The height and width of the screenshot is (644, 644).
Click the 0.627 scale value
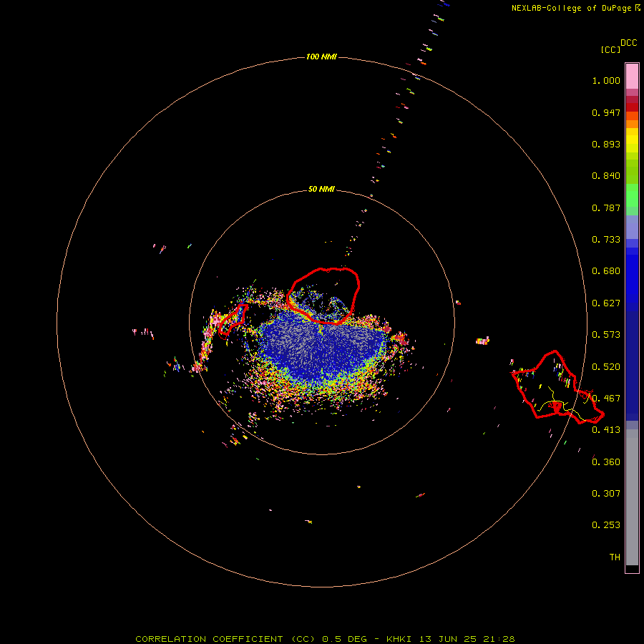(606, 303)
